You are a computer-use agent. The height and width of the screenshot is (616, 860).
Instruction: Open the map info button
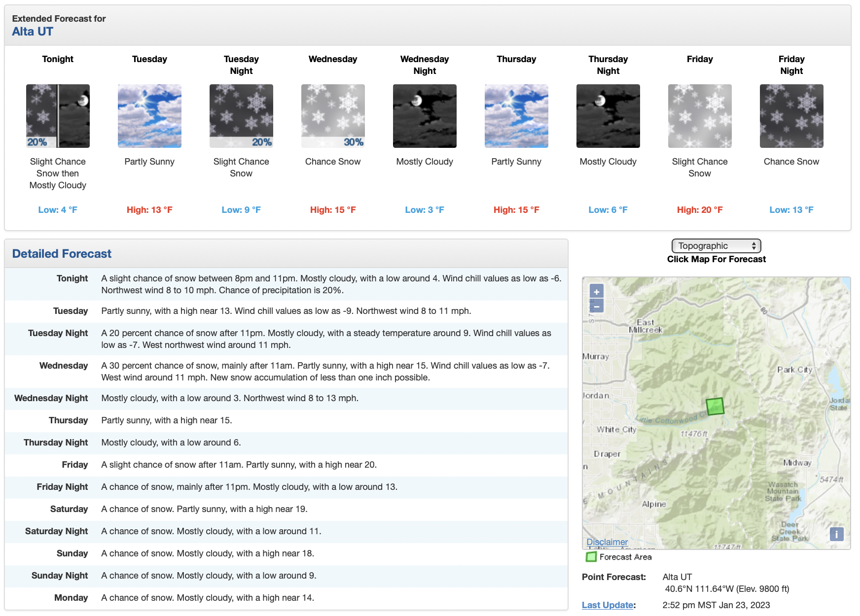pos(836,534)
